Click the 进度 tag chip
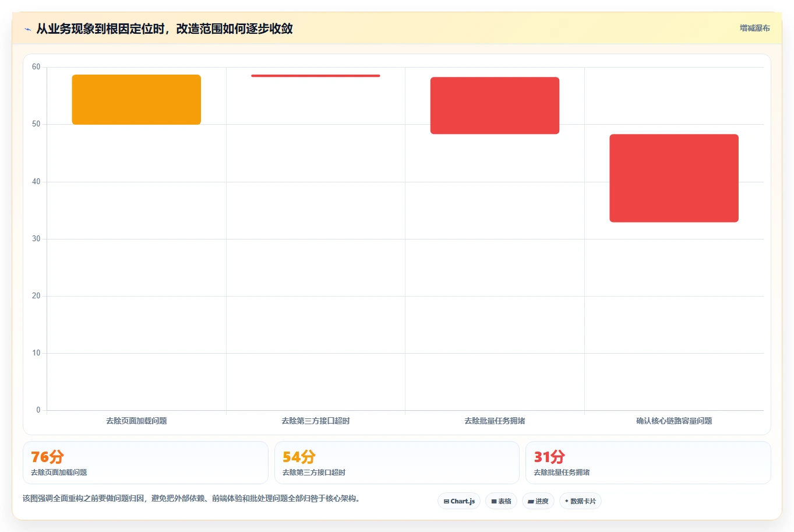Viewport: 794px width, 532px height. coord(538,501)
